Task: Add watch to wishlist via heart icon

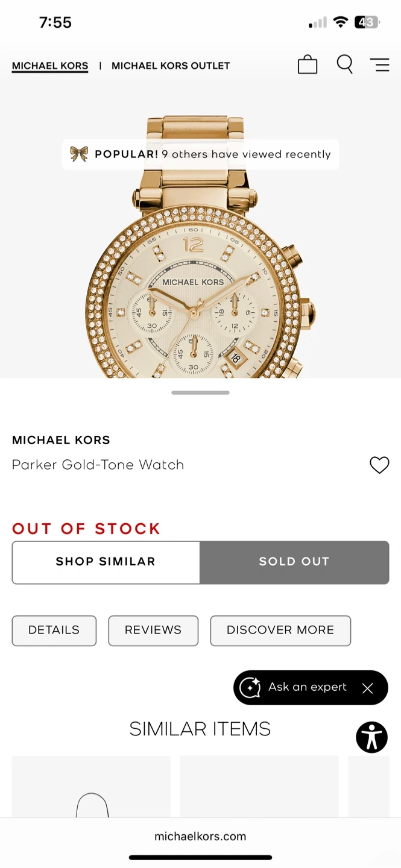Action: (379, 465)
